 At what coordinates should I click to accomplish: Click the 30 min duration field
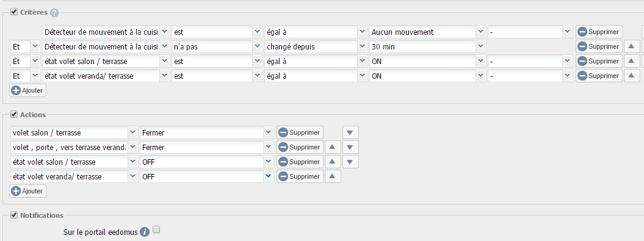422,46
